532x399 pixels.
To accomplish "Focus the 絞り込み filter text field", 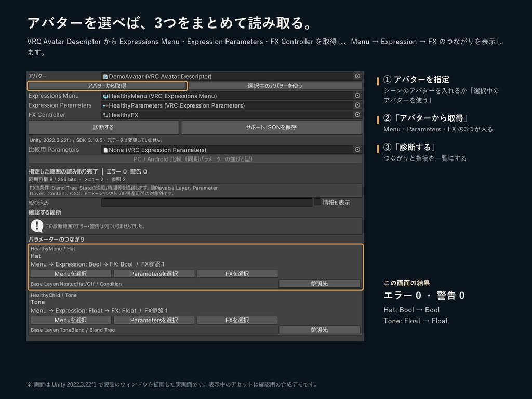I will 207,203.
